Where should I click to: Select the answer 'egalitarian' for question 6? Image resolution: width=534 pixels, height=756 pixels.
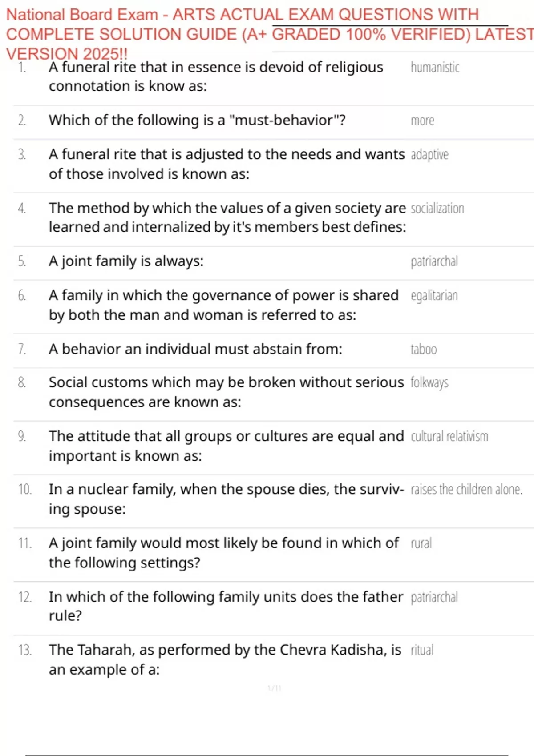(x=434, y=296)
